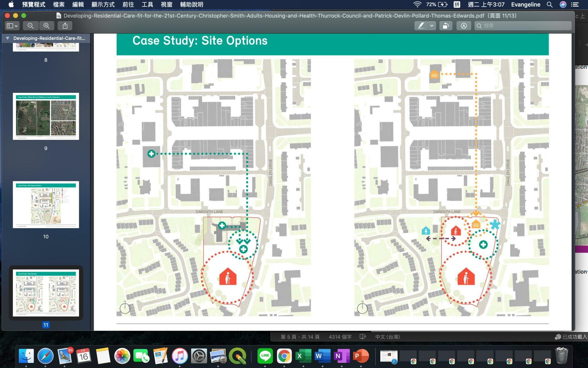Click the zoom in magnifier button
Screen dimensions: 588x368
coord(46,26)
